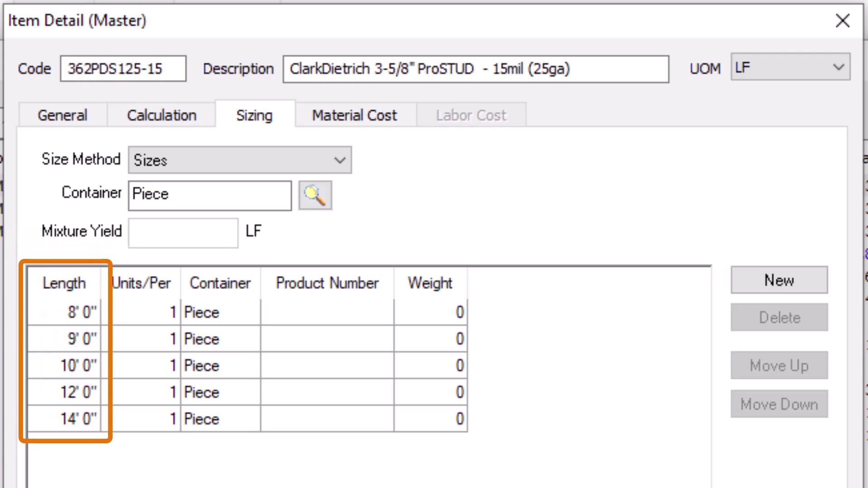Viewport: 868px width, 488px height.
Task: Click in the Code field
Action: tap(123, 69)
